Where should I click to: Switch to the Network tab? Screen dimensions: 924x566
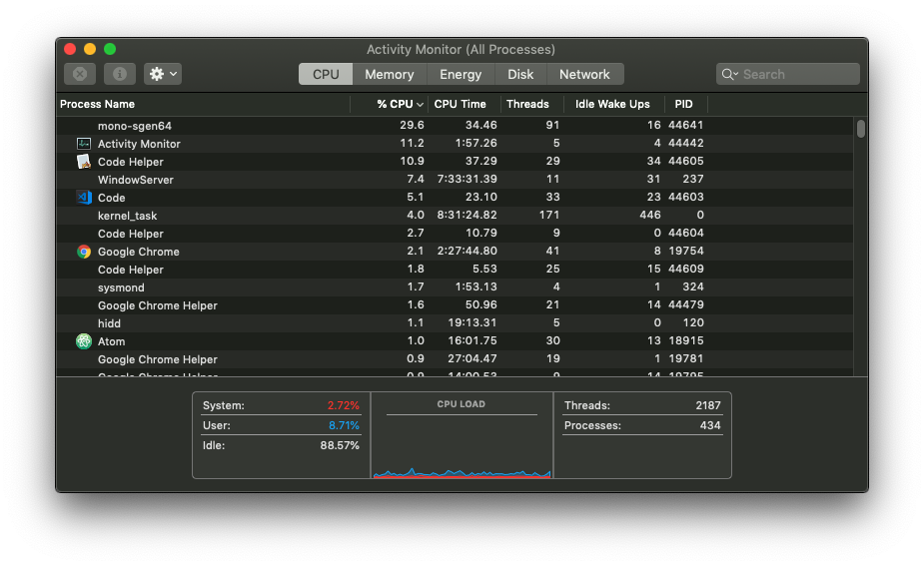pyautogui.click(x=584, y=74)
